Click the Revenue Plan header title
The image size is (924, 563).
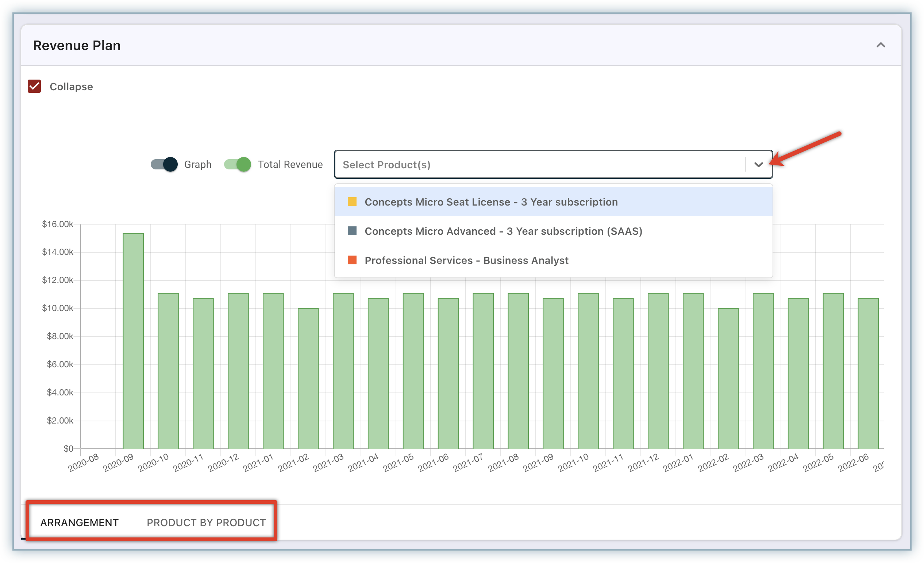click(77, 45)
